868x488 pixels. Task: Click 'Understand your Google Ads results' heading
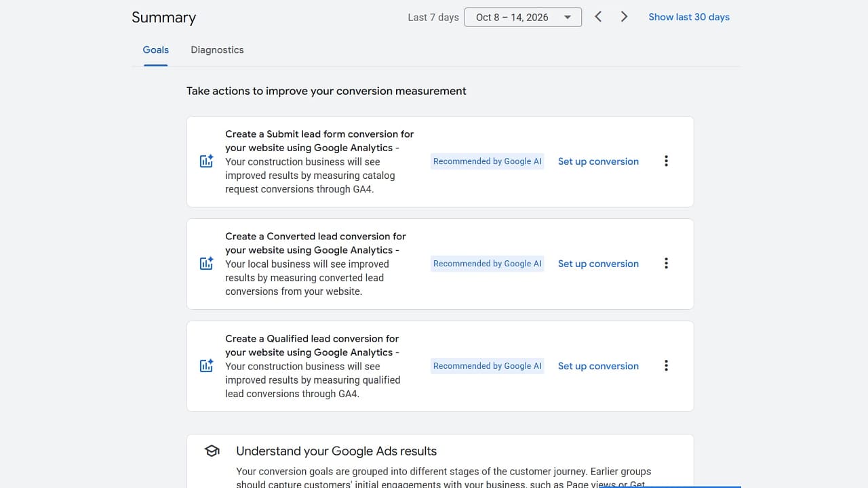click(336, 451)
